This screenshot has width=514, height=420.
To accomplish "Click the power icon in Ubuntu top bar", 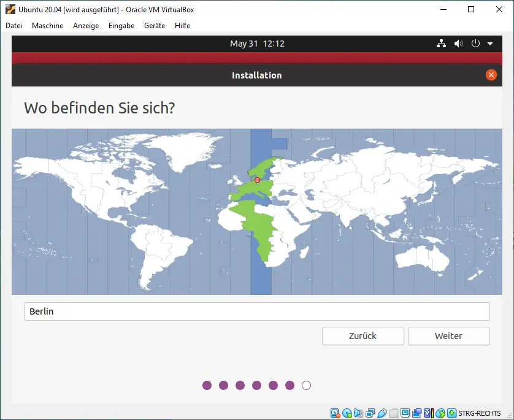I will click(475, 44).
